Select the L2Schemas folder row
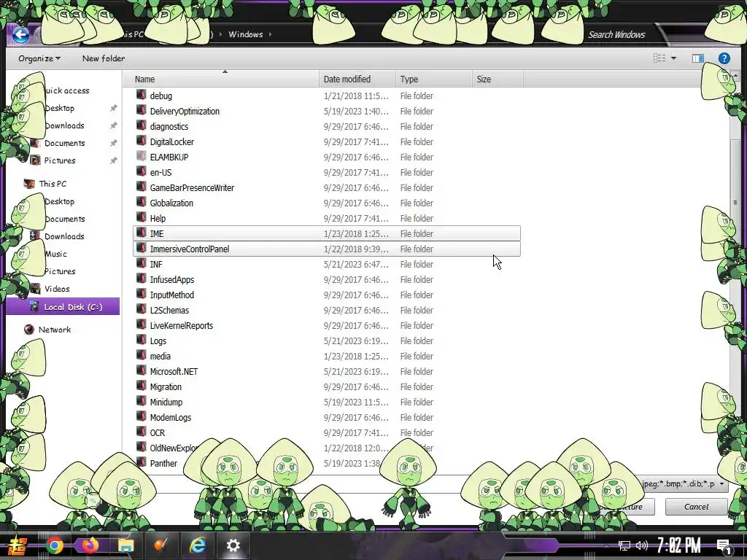 tap(327, 310)
